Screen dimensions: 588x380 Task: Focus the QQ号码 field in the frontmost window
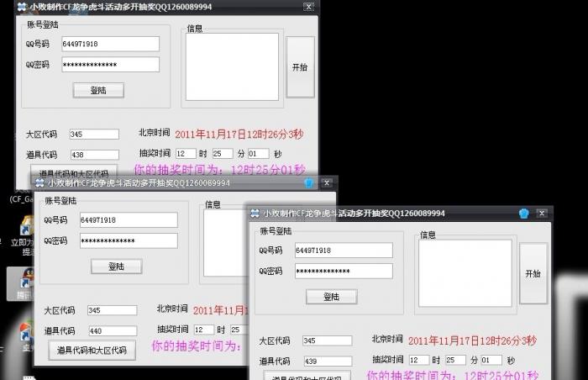[x=344, y=251]
